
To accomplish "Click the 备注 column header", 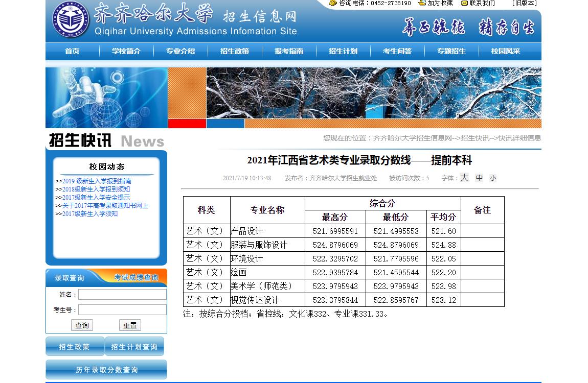I will 482,210.
